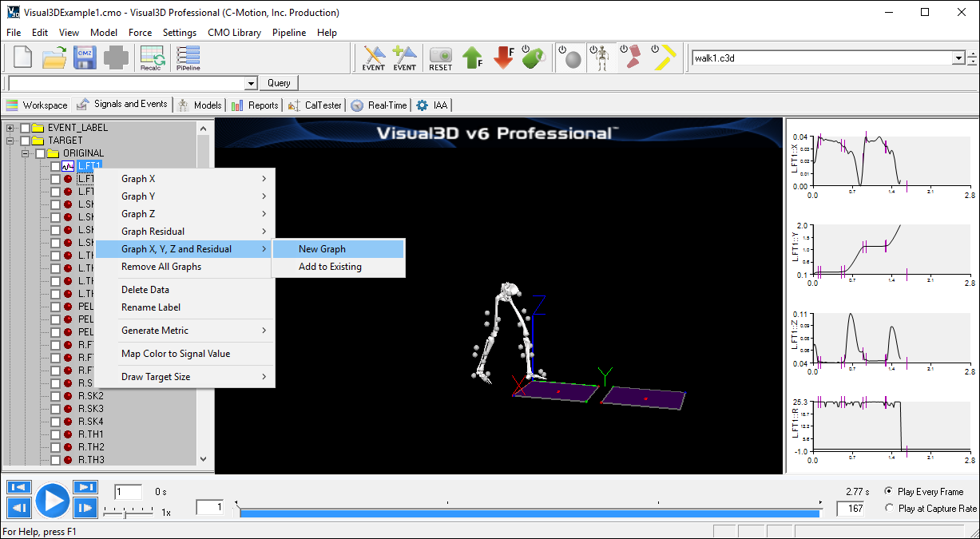
Task: Run Recalc from the toolbar
Action: pyautogui.click(x=151, y=57)
